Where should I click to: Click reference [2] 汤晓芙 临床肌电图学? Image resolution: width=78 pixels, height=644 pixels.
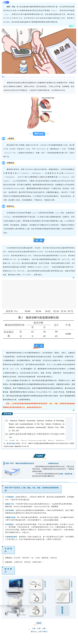[x=35, y=436]
